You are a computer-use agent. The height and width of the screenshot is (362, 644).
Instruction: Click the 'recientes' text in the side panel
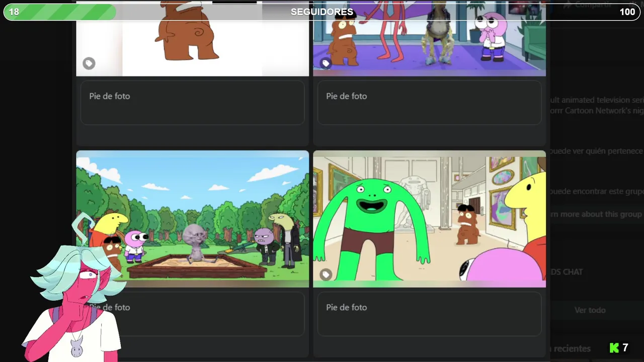point(572,348)
